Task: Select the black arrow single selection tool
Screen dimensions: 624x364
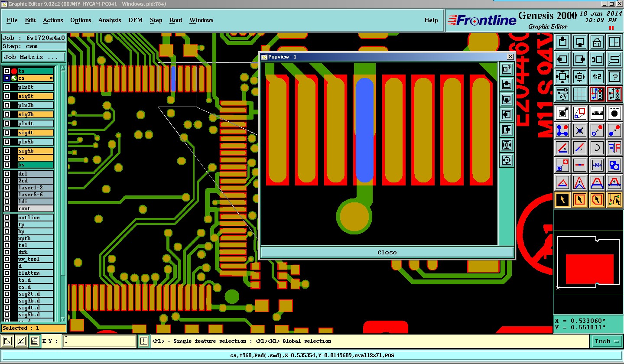Action: point(562,199)
